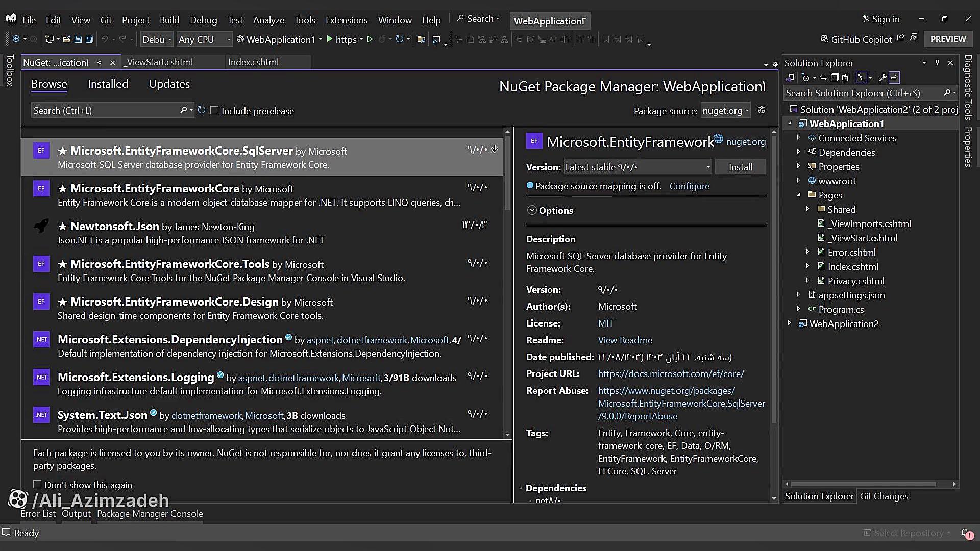Viewport: 980px width, 551px height.
Task: Click the nuget.org globe icon
Action: pos(719,139)
